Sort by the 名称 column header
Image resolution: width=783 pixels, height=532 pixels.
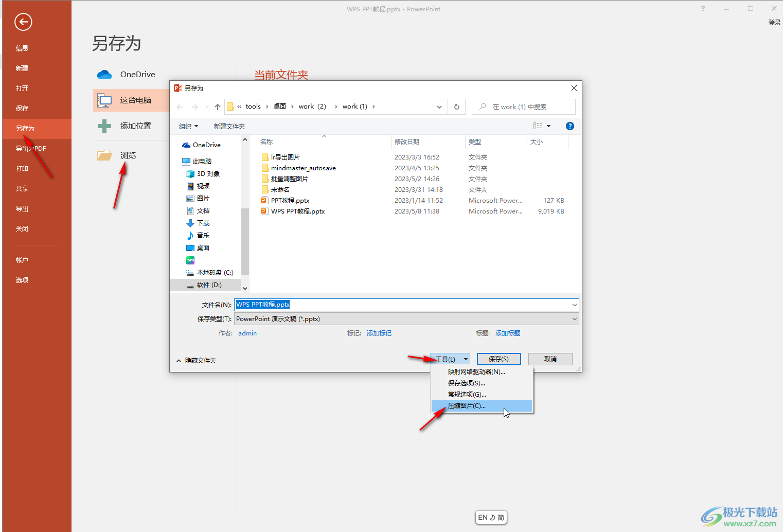324,142
